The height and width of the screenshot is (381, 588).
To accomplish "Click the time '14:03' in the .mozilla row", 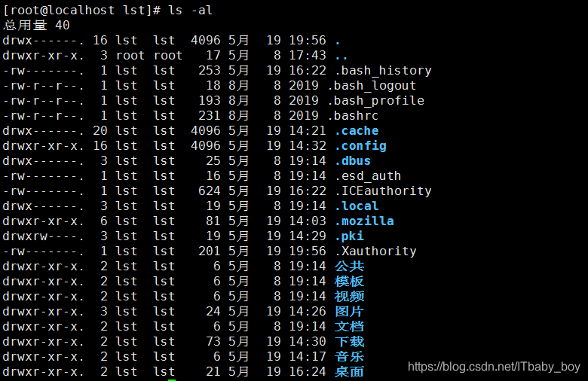I will click(x=308, y=221).
